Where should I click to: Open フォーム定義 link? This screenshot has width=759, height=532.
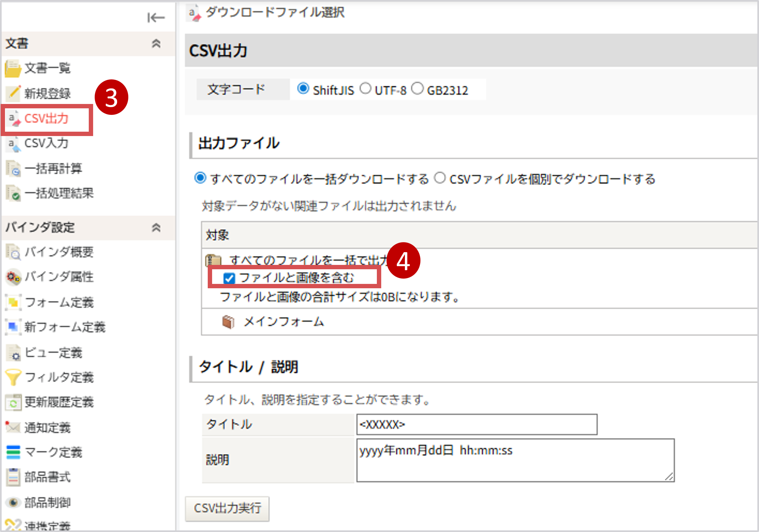59,302
